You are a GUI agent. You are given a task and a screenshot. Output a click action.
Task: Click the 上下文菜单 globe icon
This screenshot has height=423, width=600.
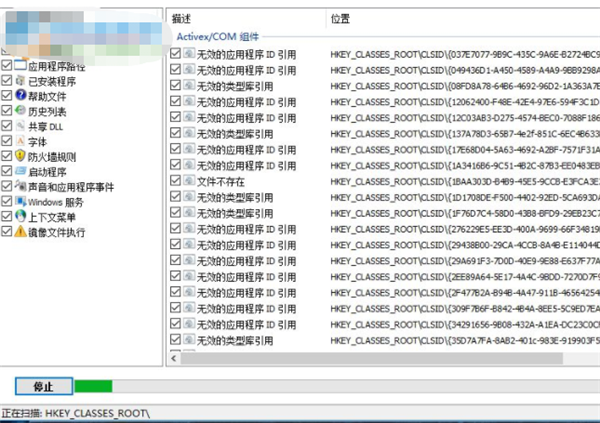[x=21, y=216]
